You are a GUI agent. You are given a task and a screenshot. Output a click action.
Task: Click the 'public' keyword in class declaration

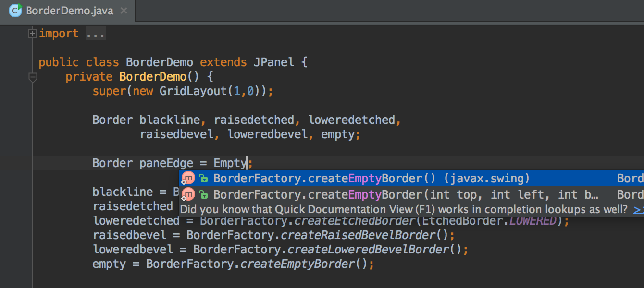tap(59, 62)
